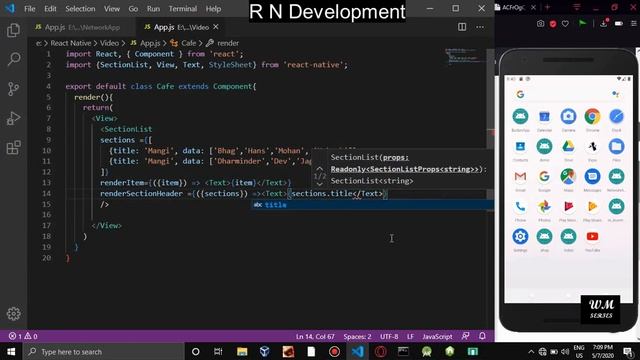Click the errors and warnings status indicator
The image size is (640, 360).
23,336
